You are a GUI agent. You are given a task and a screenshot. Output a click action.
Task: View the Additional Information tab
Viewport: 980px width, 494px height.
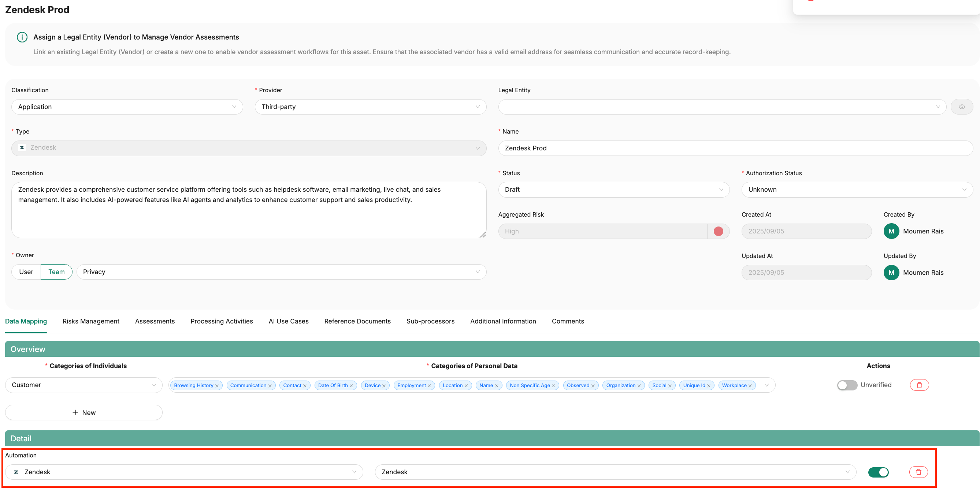[503, 322]
